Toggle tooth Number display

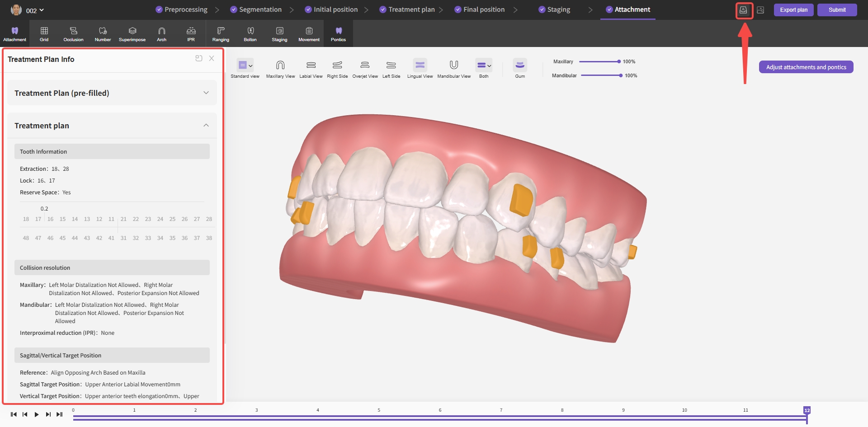(103, 34)
